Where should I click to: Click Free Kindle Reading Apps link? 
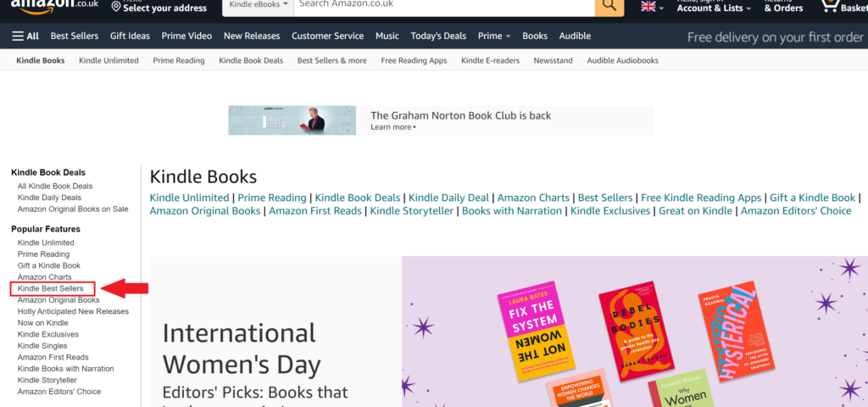(x=701, y=198)
